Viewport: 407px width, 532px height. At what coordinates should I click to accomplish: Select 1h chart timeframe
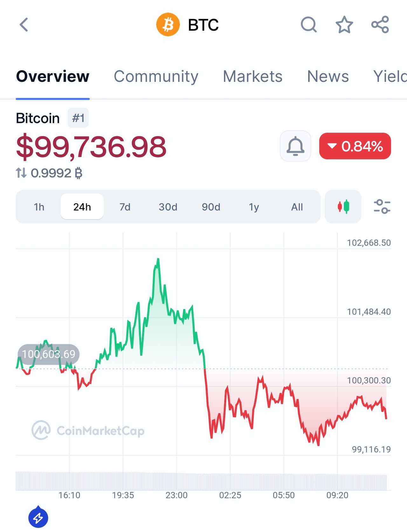click(39, 207)
